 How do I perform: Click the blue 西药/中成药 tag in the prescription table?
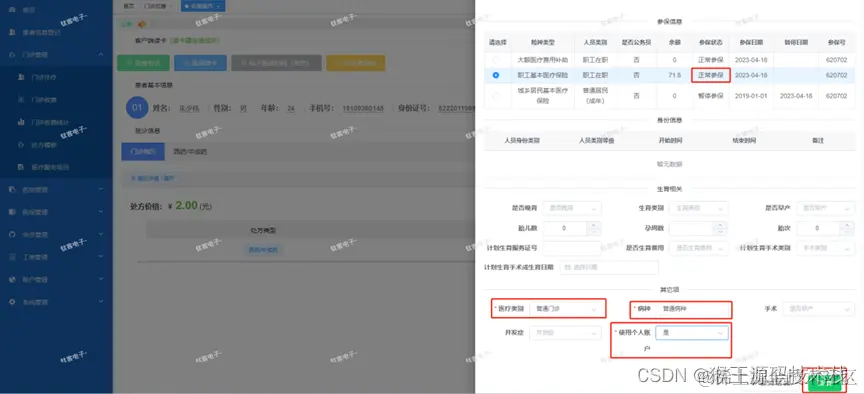pos(263,250)
